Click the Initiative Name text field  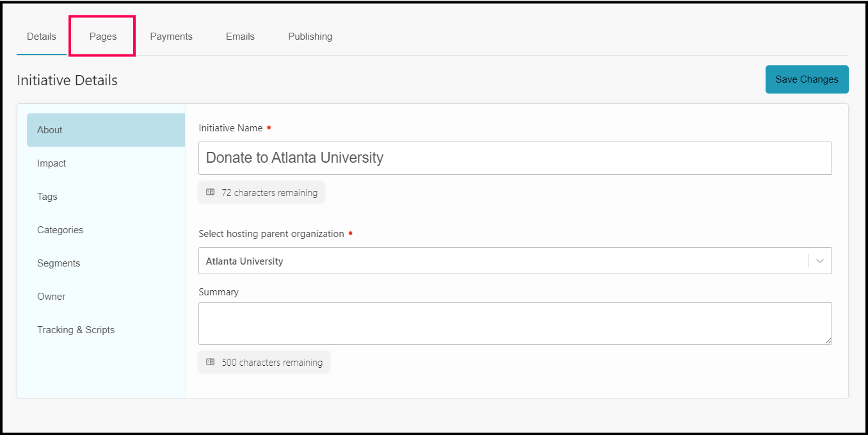[x=515, y=158]
